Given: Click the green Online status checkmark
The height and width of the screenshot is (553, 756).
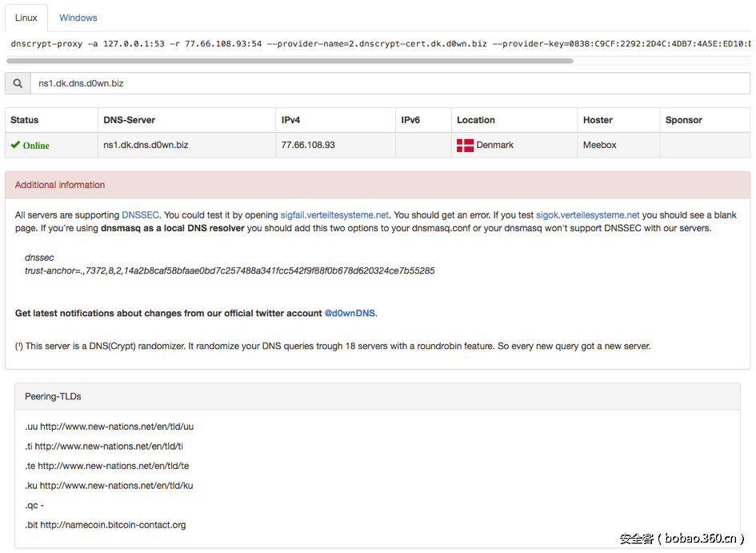Looking at the screenshot, I should pyautogui.click(x=15, y=145).
